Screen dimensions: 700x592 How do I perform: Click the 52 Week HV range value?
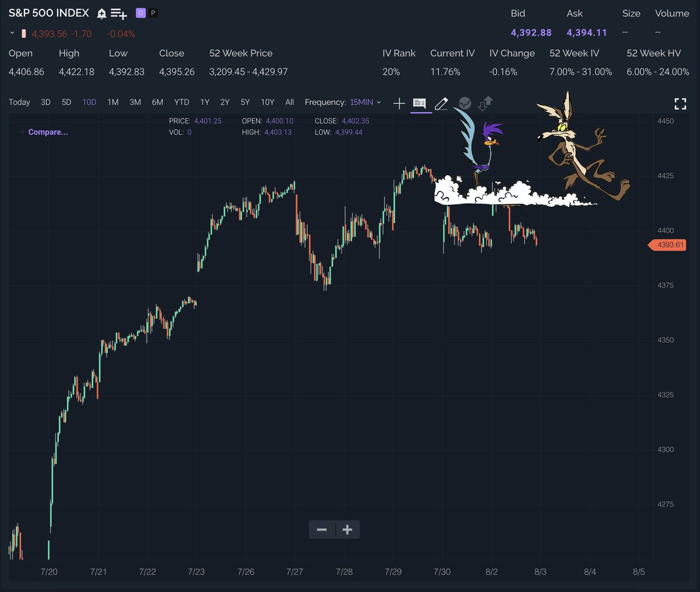coord(658,72)
